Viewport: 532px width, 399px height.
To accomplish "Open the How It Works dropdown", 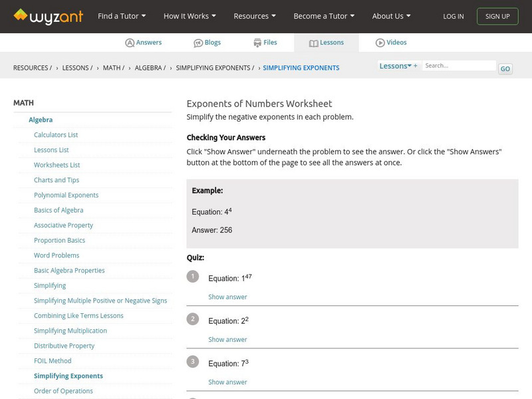I will (190, 16).
